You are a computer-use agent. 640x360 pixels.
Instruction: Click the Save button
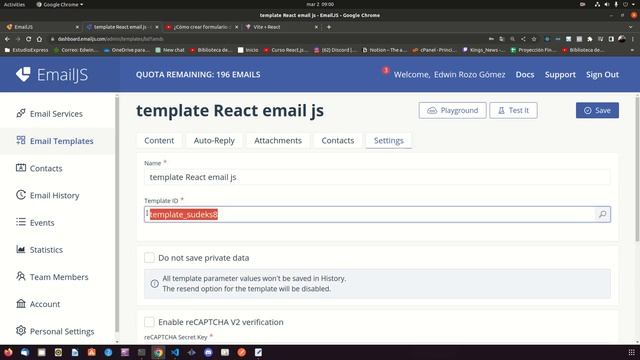pyautogui.click(x=597, y=111)
